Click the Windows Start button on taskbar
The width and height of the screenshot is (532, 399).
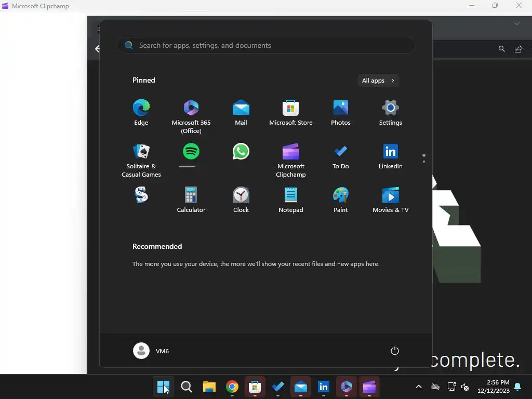163,387
